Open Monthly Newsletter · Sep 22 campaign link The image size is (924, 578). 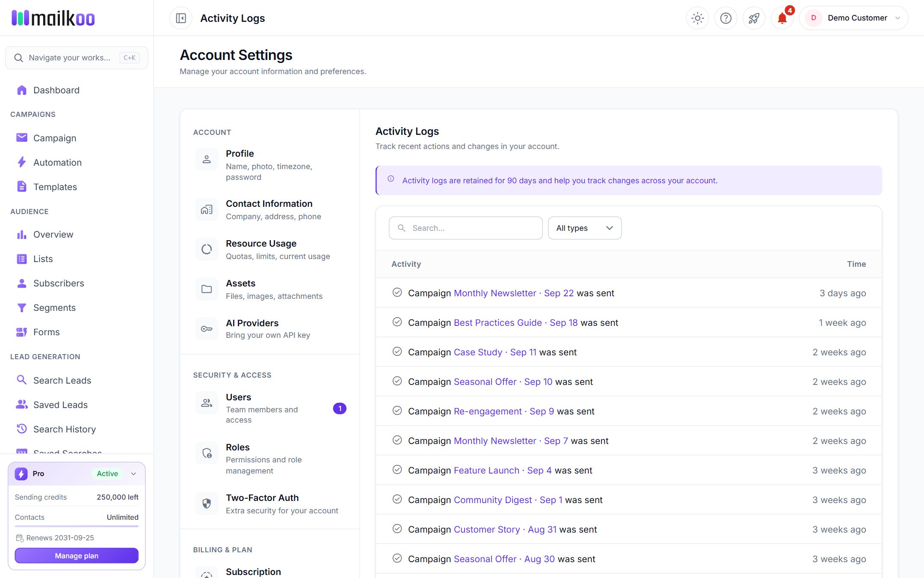pos(513,293)
